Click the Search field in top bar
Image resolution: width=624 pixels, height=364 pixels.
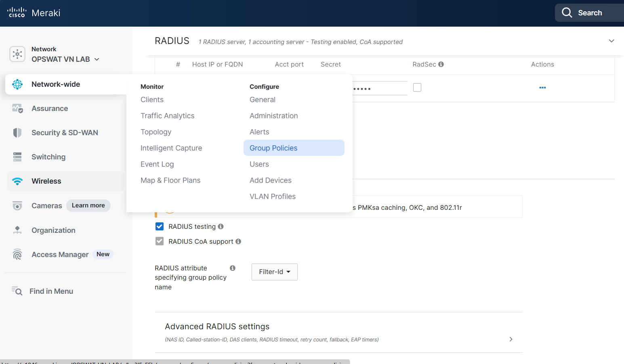pyautogui.click(x=590, y=13)
